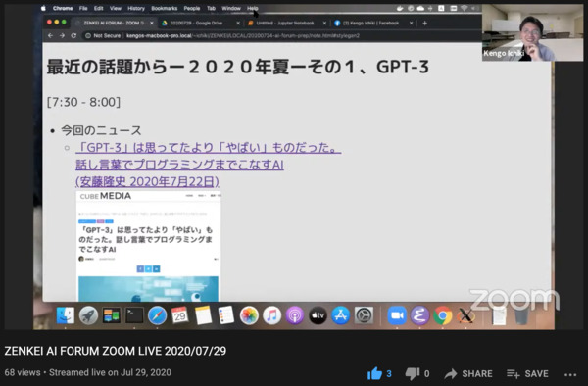
Task: Click the CUBE MEDIA article thumbnail
Action: tap(149, 246)
